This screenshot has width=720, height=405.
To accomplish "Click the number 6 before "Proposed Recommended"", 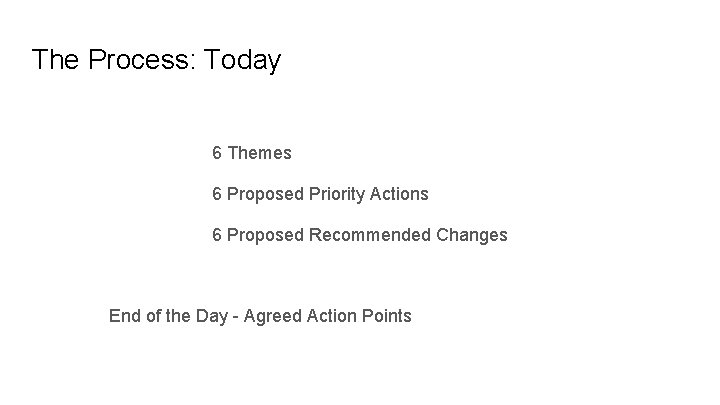I will click(x=217, y=235).
